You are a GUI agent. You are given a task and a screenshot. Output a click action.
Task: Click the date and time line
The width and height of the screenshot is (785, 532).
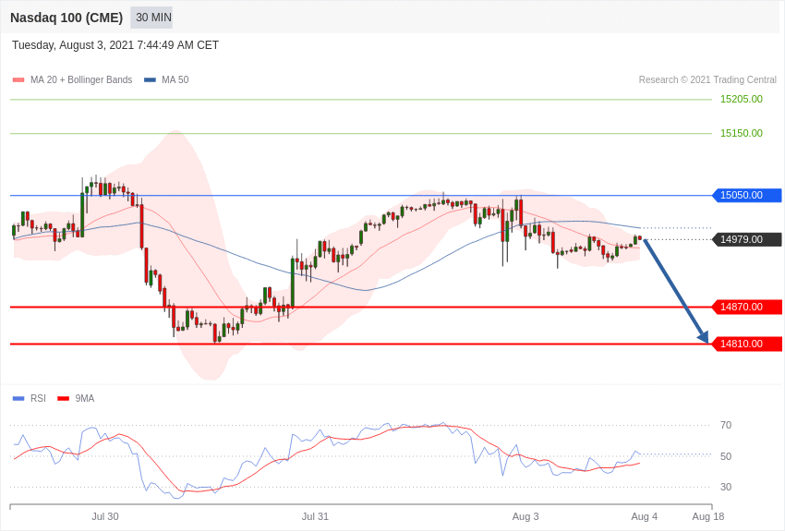pos(115,45)
